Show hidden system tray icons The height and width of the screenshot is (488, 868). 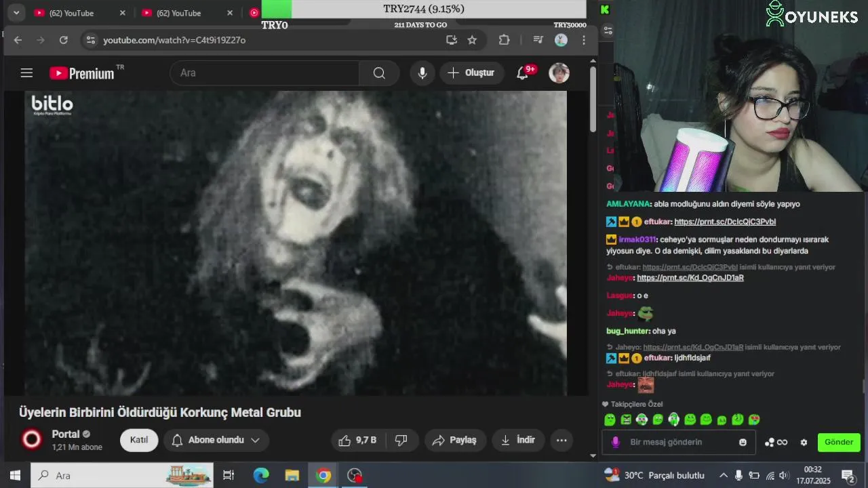[724, 476]
